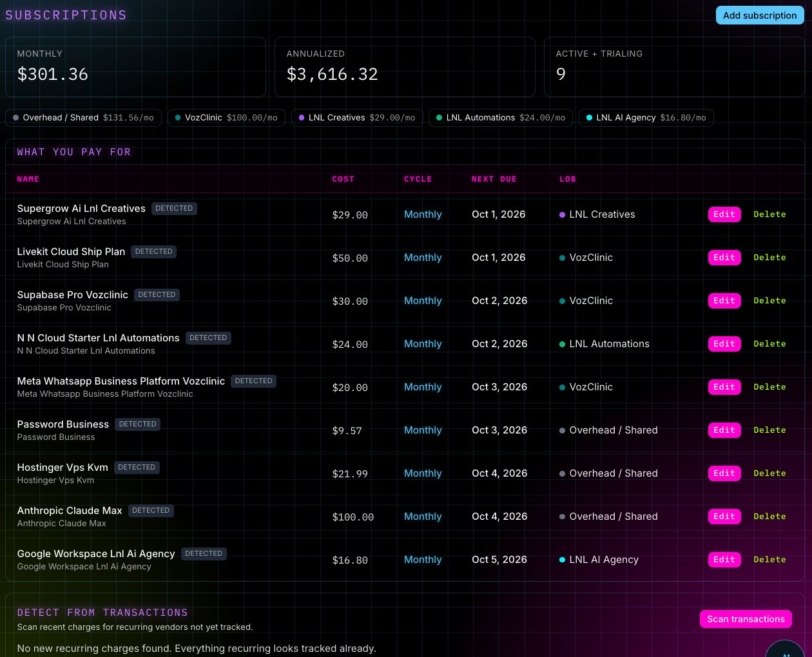Select the Overhead / Shared $131.56/mo chip
Viewport: 812px width, 657px height.
tap(84, 118)
